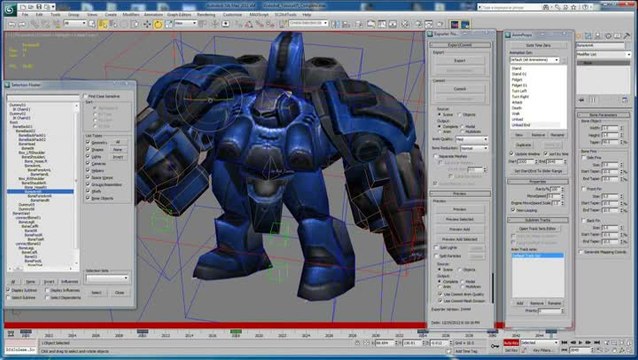Click Go to Start playback button
This screenshot has width=638, height=360.
click(564, 343)
